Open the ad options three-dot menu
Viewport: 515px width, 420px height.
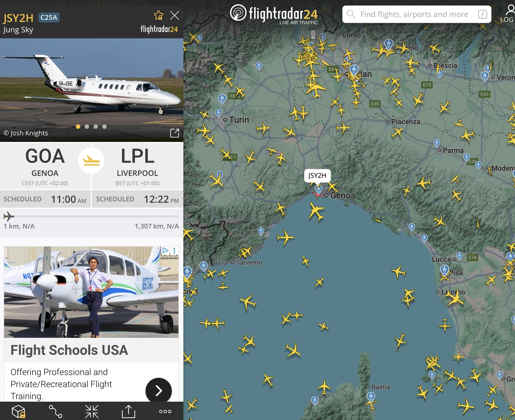tap(174, 251)
